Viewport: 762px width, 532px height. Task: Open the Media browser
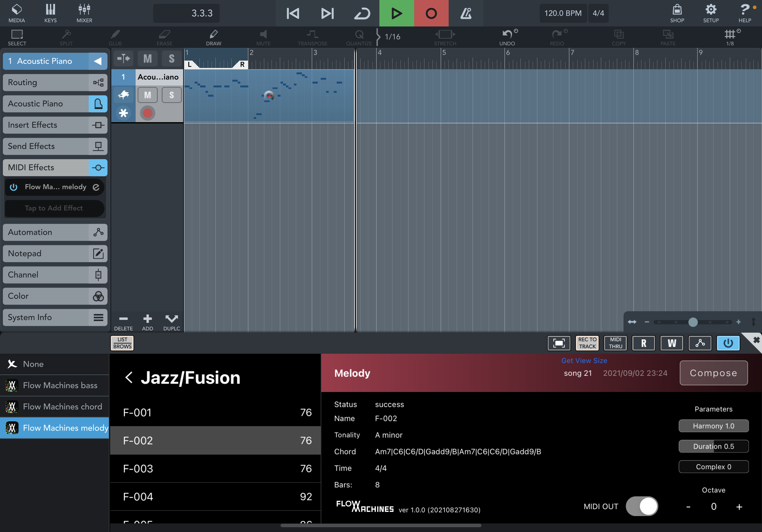[17, 13]
